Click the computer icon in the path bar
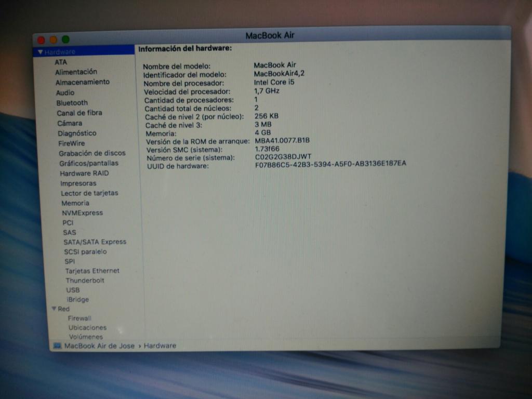This screenshot has height=399, width=532. (x=57, y=345)
